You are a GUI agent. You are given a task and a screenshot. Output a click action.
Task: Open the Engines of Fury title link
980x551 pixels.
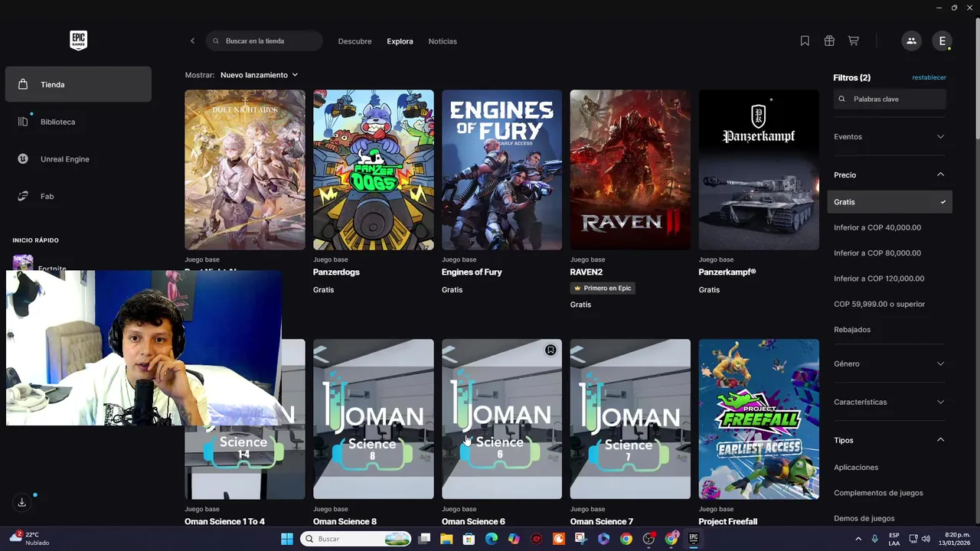coord(472,272)
